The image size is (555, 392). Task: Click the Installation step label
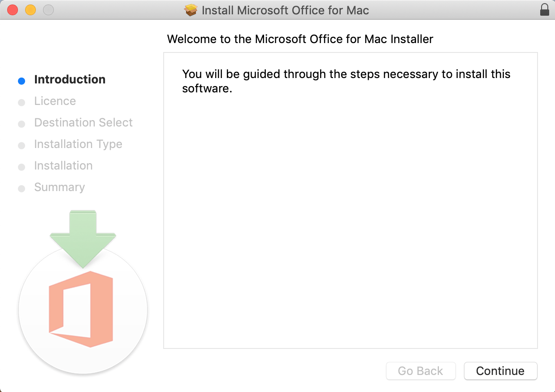click(64, 166)
